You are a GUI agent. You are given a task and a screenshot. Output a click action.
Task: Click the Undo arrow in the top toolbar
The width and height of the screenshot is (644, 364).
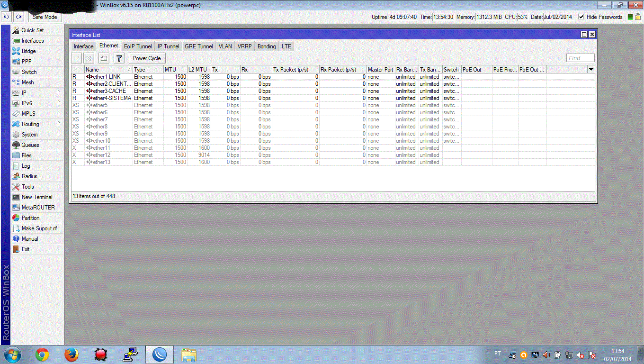point(7,17)
